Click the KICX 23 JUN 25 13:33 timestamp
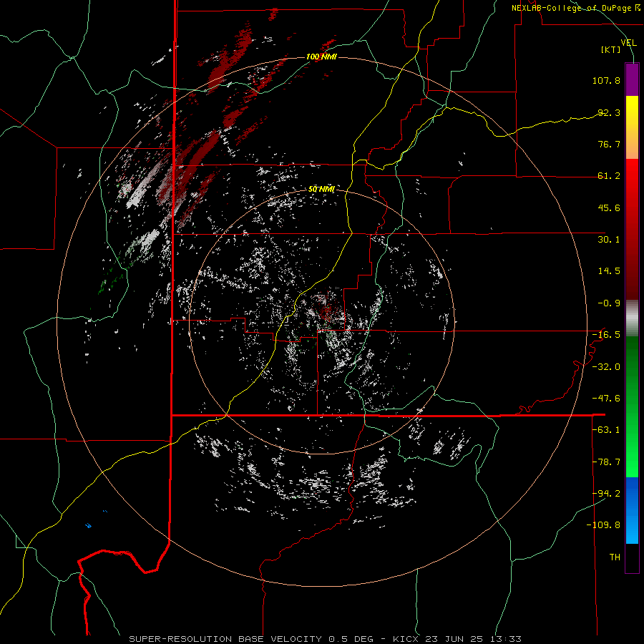 coord(457,639)
